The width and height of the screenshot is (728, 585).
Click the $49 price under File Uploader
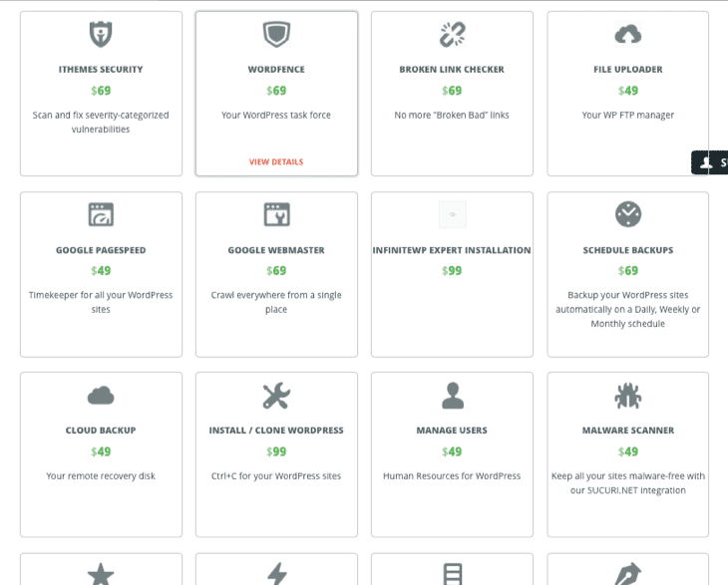627,91
